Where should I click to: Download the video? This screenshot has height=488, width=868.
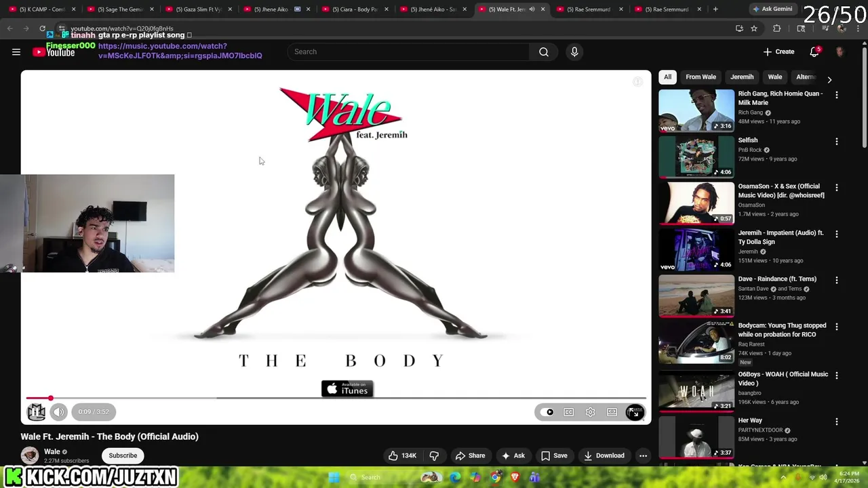point(604,455)
